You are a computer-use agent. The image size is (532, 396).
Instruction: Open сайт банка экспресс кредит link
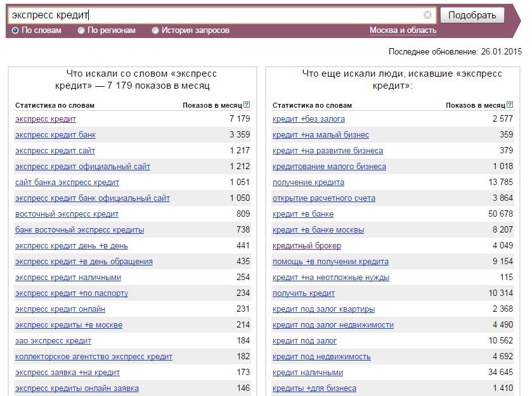click(67, 182)
